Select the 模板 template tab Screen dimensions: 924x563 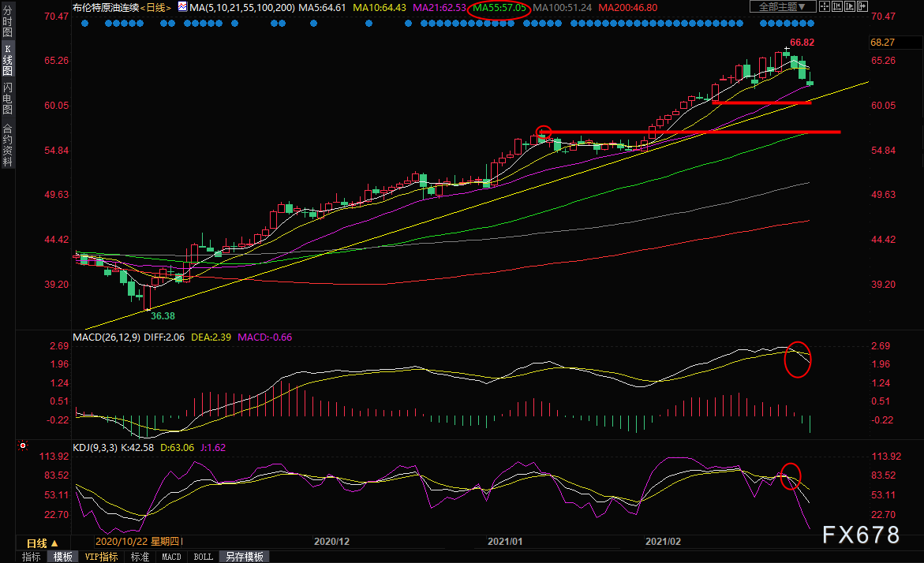coord(62,557)
